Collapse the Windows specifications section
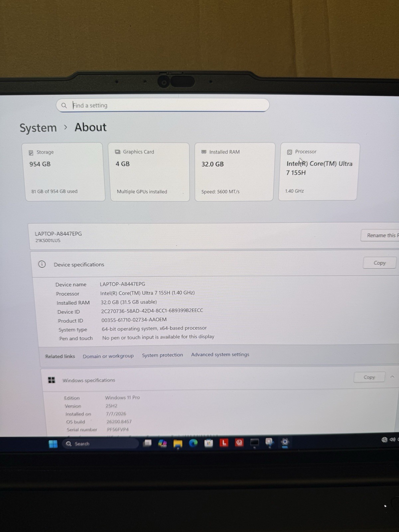This screenshot has width=399, height=532. point(392,377)
